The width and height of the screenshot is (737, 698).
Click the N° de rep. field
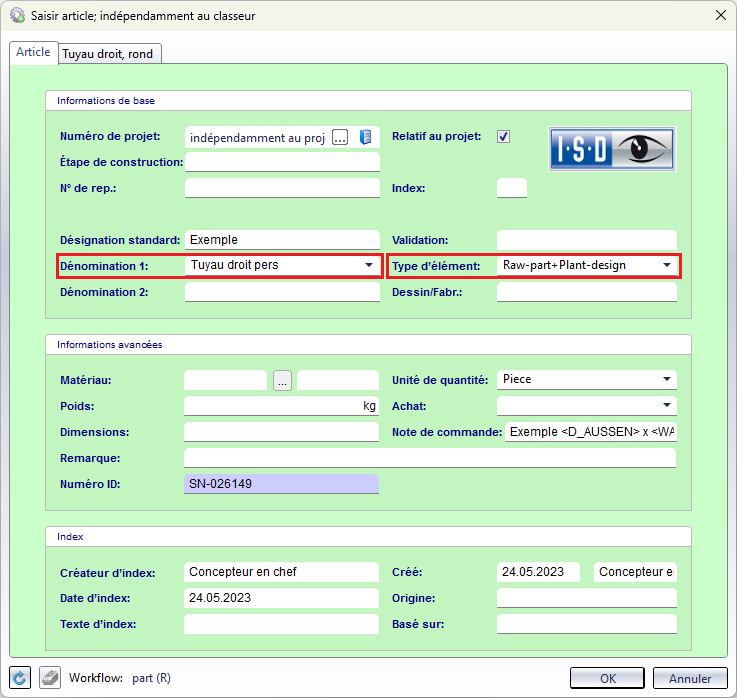(282, 188)
